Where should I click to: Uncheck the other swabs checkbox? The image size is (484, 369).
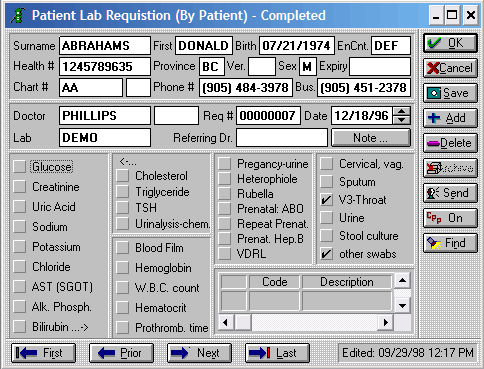tap(327, 254)
